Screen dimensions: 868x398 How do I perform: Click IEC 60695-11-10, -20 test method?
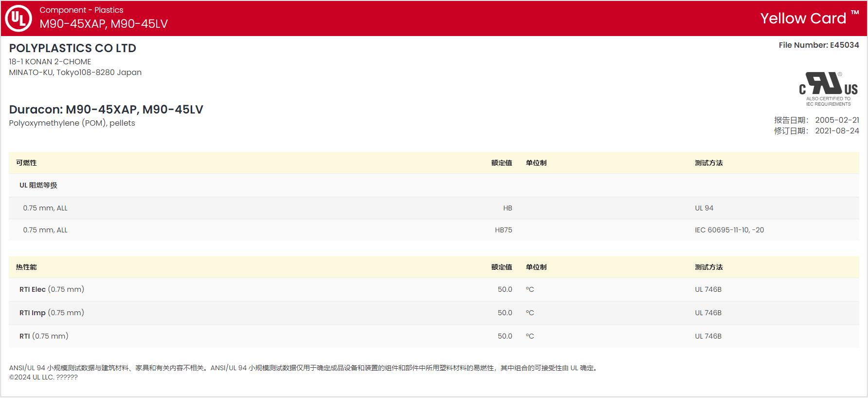point(729,230)
